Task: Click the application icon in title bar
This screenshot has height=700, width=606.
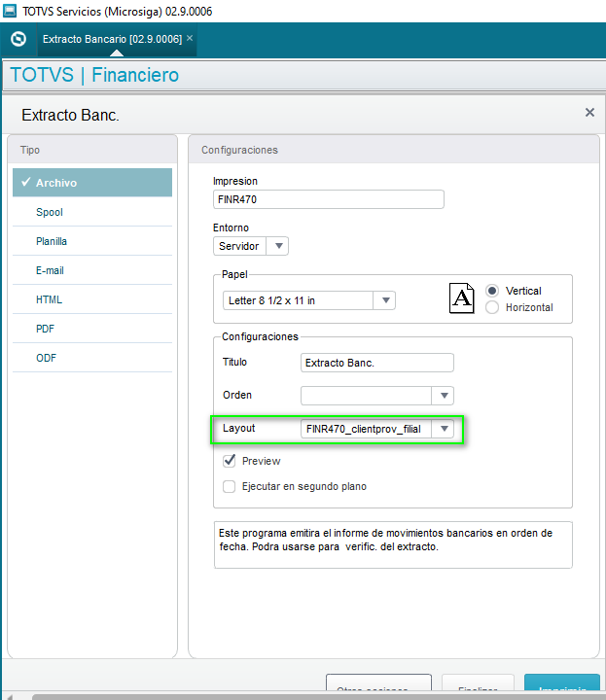Action: [10, 11]
